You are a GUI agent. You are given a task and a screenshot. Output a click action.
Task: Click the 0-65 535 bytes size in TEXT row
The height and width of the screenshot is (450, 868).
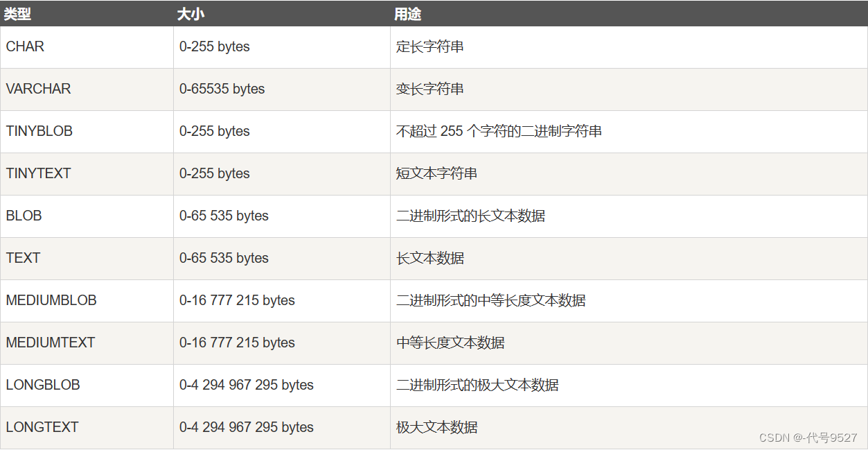(x=224, y=258)
